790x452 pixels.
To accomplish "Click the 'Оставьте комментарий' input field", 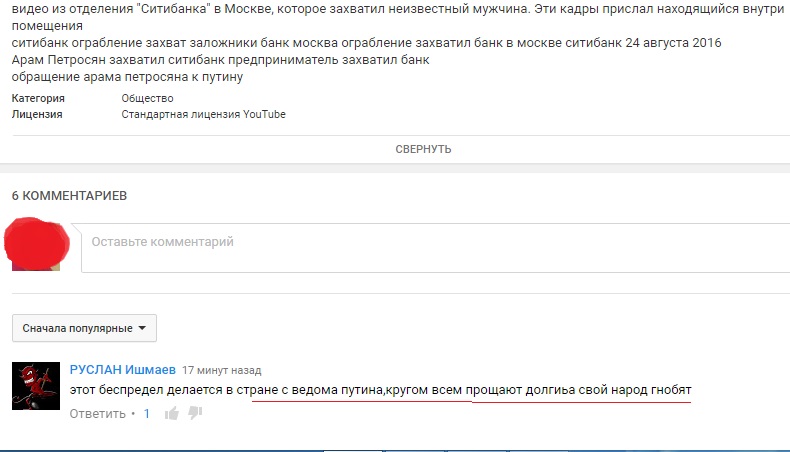I will tap(436, 247).
